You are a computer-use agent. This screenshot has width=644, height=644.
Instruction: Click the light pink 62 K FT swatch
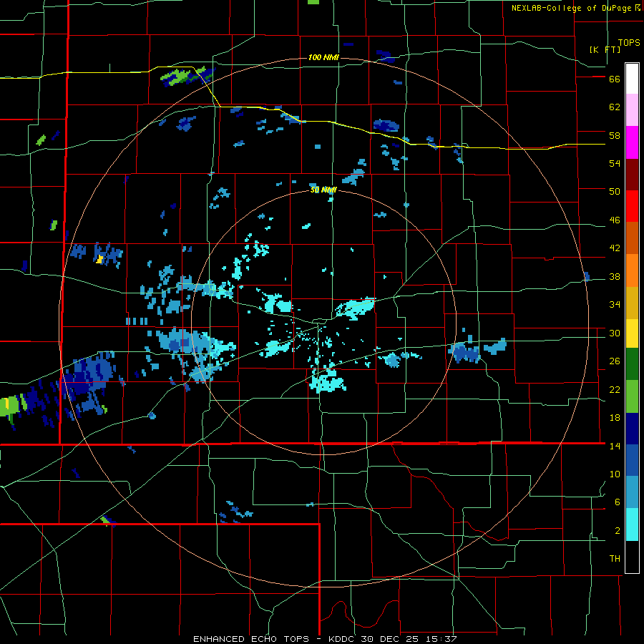point(632,109)
